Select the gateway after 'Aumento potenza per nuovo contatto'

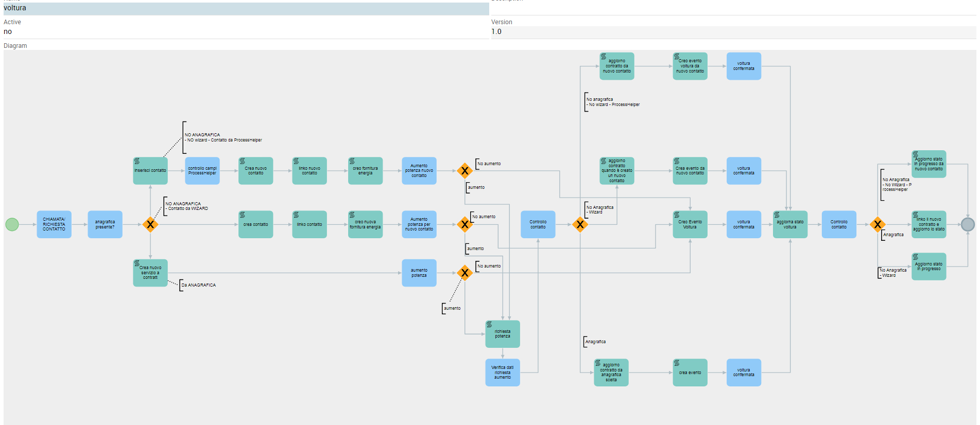point(465,224)
